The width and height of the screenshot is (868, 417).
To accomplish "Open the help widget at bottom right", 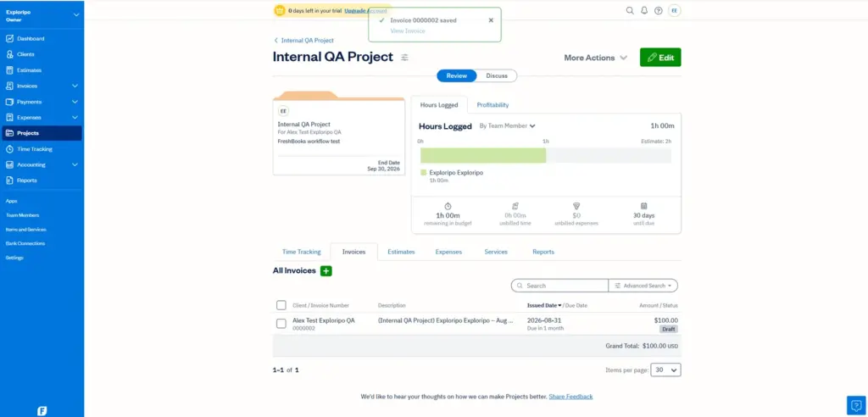I will point(856,405).
